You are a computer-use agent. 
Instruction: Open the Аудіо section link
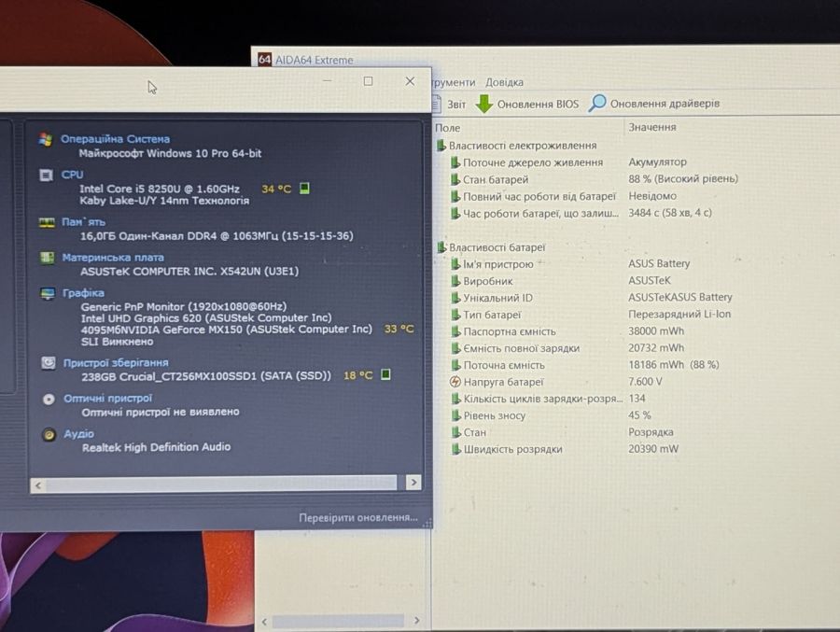coord(78,434)
